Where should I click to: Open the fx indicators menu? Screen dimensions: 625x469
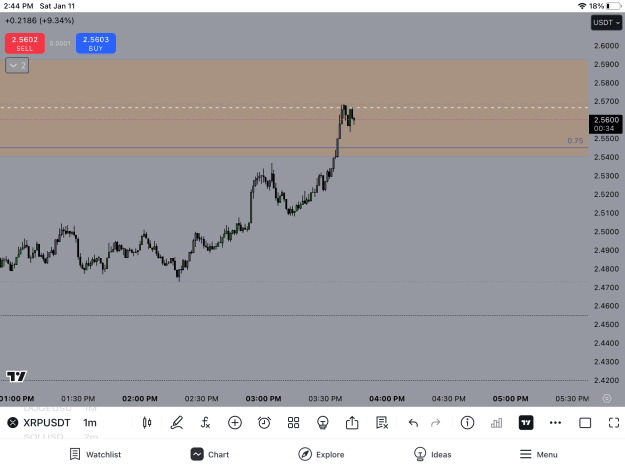point(205,422)
